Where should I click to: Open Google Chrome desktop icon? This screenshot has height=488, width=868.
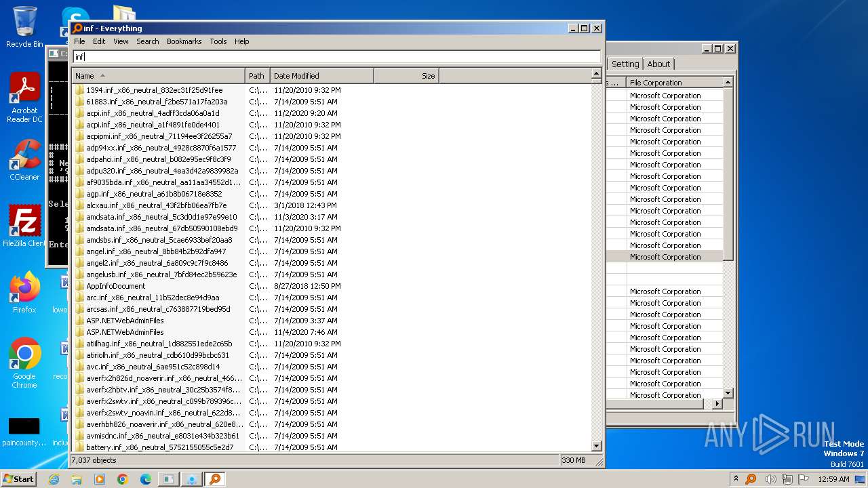(x=24, y=363)
